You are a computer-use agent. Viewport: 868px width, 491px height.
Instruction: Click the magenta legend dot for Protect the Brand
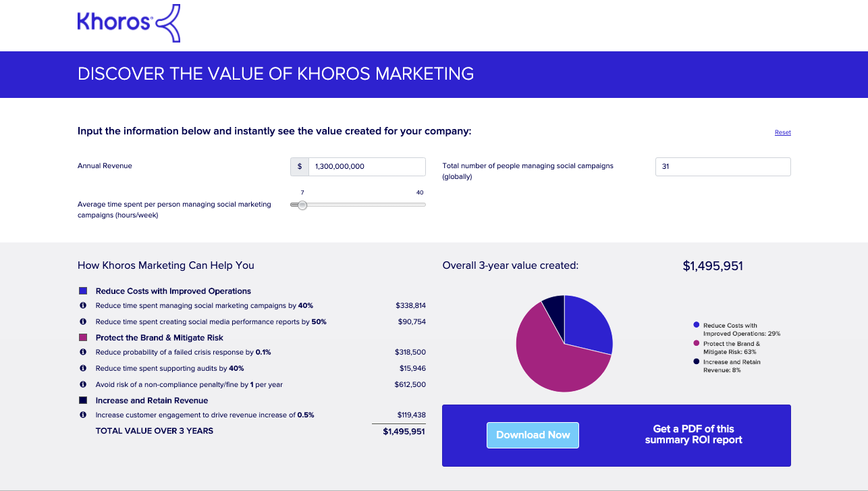697,343
